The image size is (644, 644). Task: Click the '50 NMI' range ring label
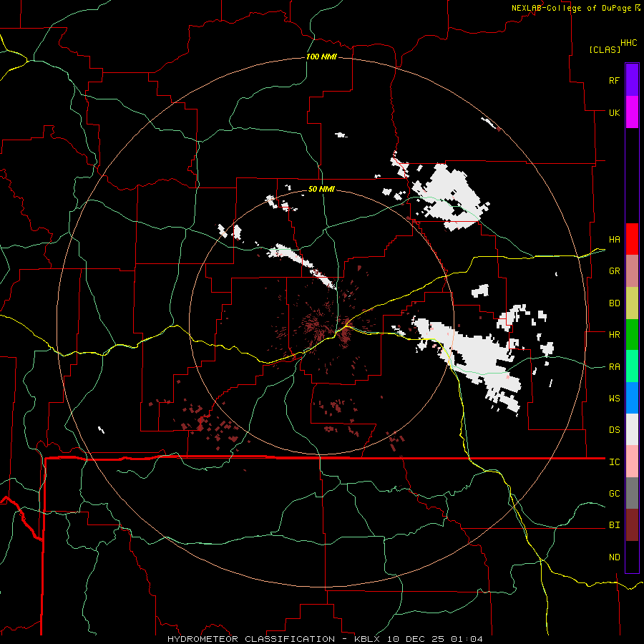pos(321,189)
